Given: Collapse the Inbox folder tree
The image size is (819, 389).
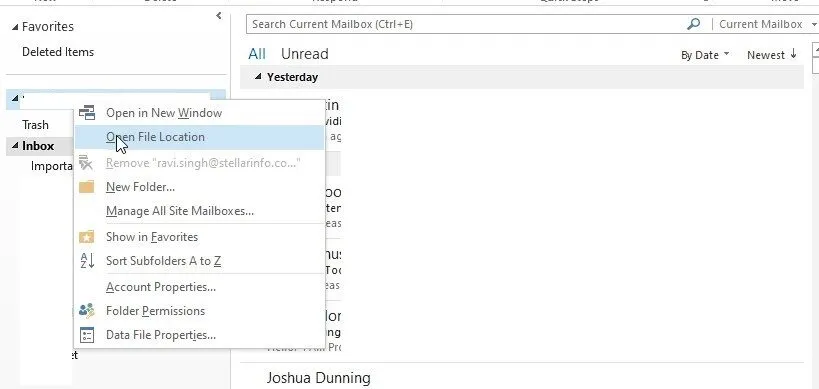Looking at the screenshot, I should point(15,146).
